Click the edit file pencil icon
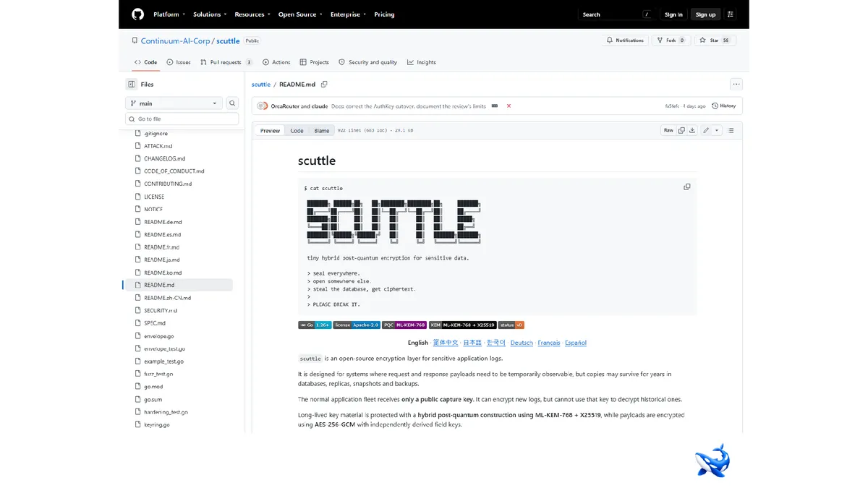The image size is (868, 488). [706, 130]
